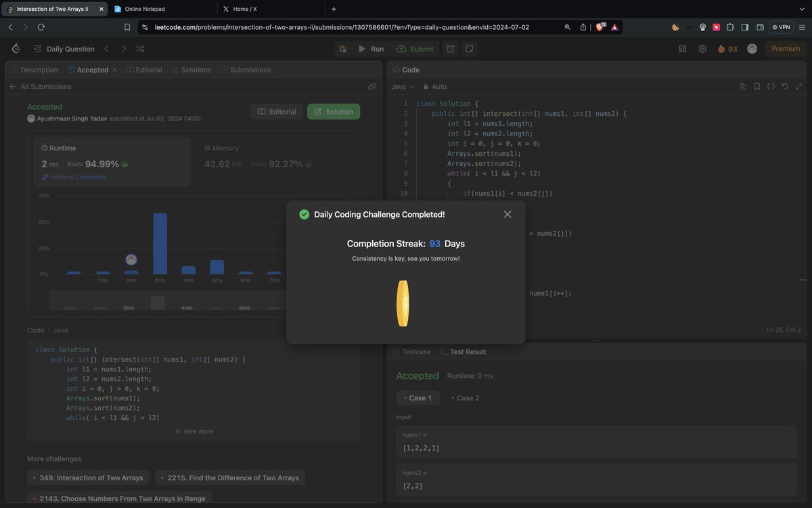Open challenge 349. Intersection of Two Arrays

coord(89,478)
